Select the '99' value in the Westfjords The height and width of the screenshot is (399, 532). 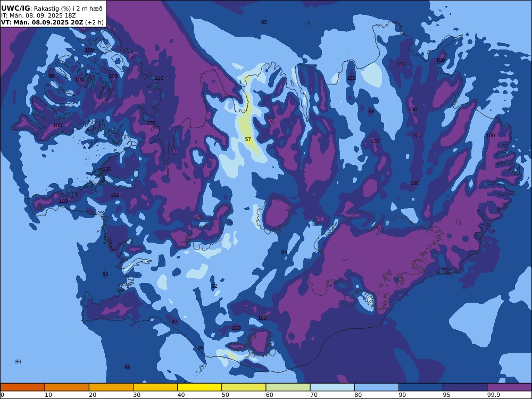pos(52,76)
